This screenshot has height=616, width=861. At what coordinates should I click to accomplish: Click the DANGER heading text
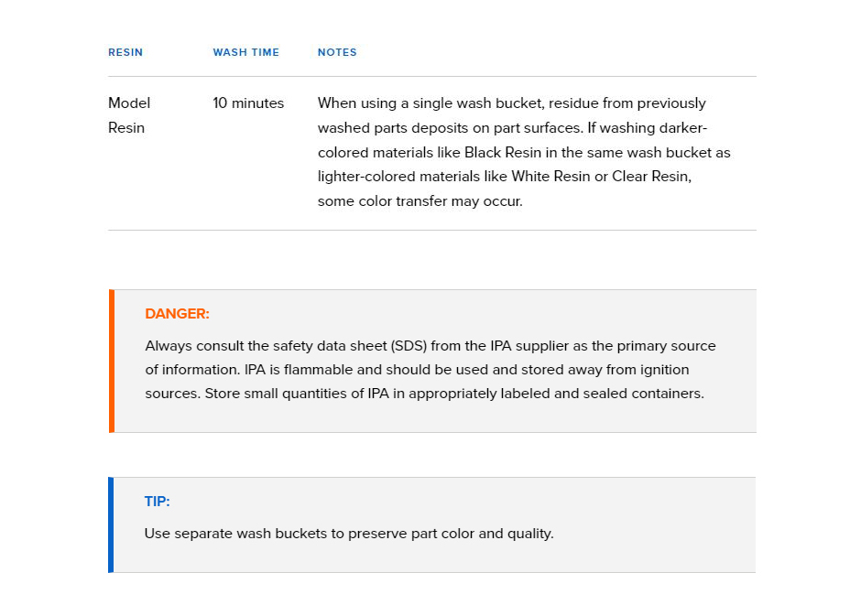177,314
